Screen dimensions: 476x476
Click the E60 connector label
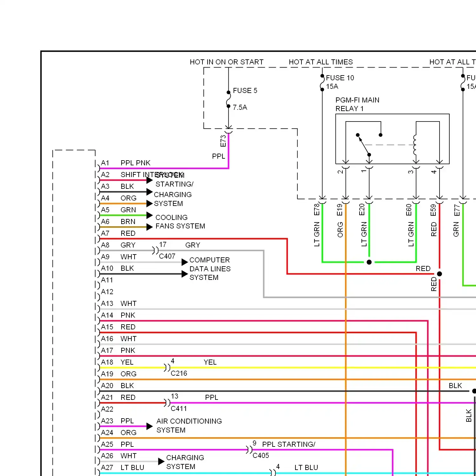(x=409, y=210)
